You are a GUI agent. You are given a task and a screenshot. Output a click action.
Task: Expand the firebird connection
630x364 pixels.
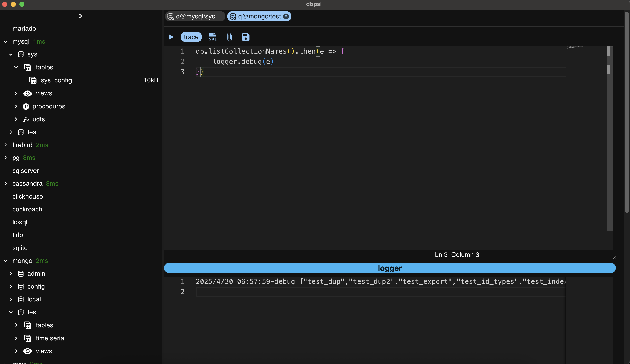tap(6, 145)
